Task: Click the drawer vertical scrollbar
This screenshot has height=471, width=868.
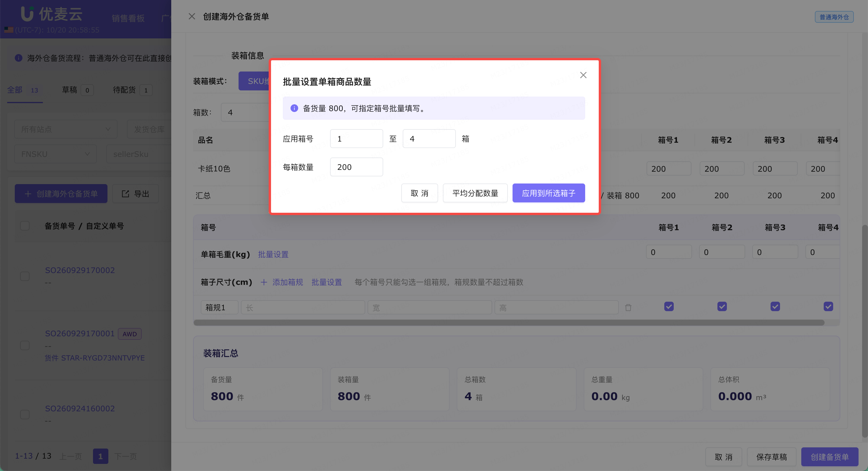Action: point(865,330)
